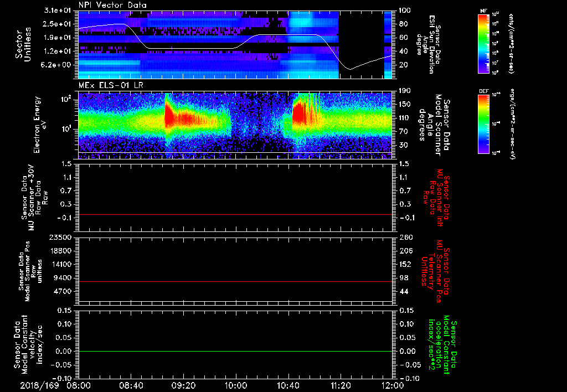Click the '98' telemetry axis value
This screenshot has width=567, height=392.
click(404, 278)
